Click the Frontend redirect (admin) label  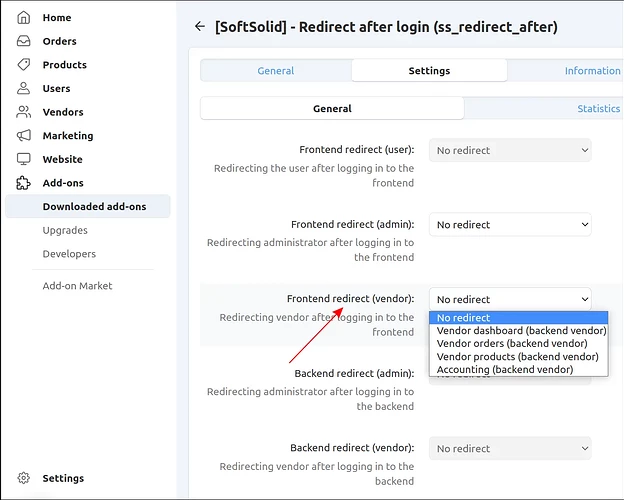353,225
